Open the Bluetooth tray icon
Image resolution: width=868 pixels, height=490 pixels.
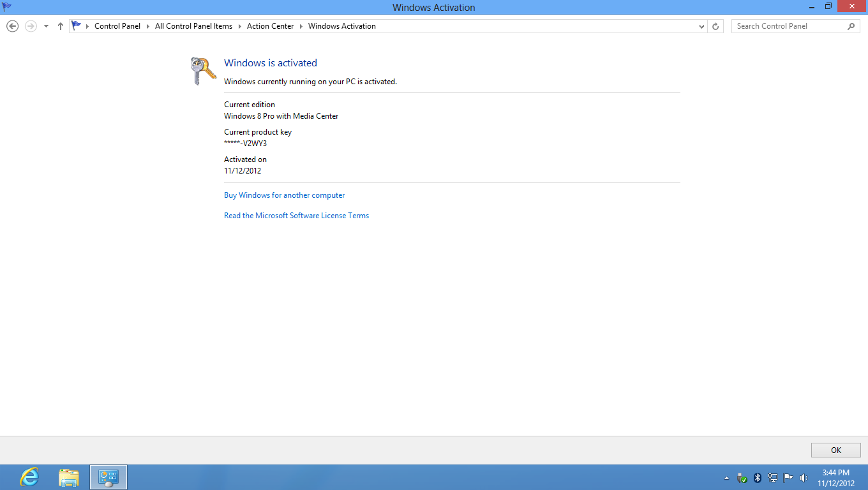coord(758,477)
